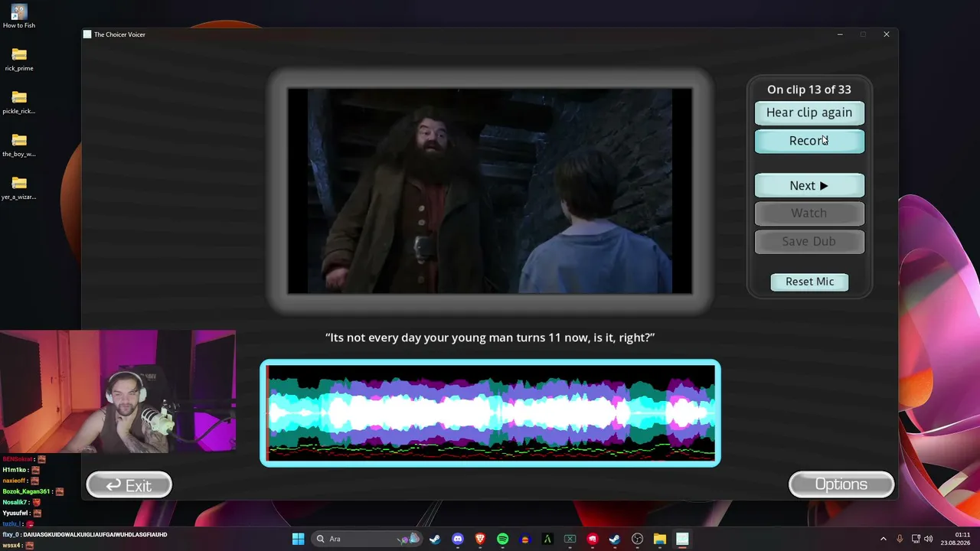Select the the_boy_w... folder on desktop
The height and width of the screenshot is (551, 980).
[x=19, y=145]
